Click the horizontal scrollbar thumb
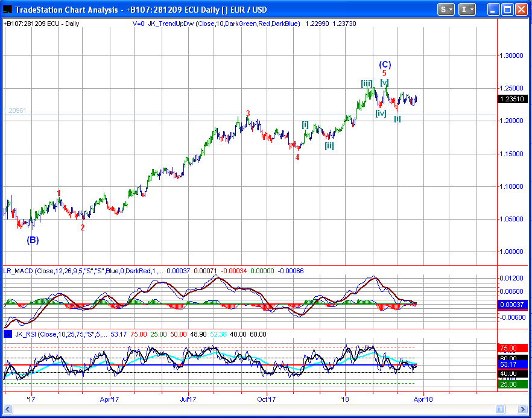532x418 pixels. click(x=500, y=409)
